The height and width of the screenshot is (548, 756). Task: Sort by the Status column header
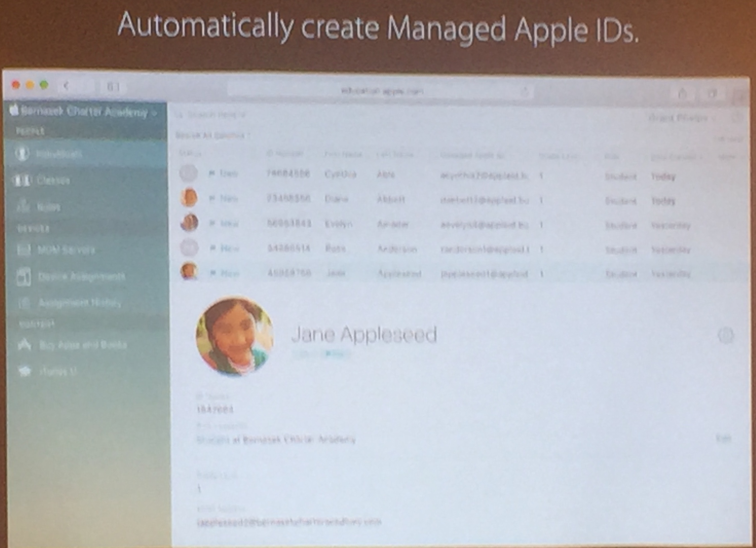190,154
